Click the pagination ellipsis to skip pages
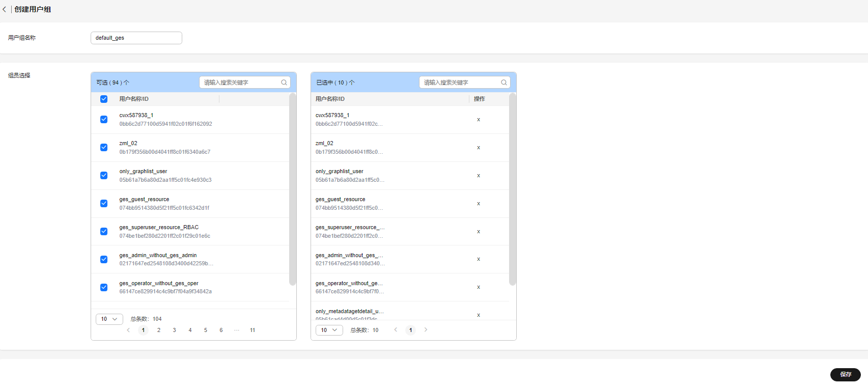Image resolution: width=868 pixels, height=387 pixels. tap(237, 330)
